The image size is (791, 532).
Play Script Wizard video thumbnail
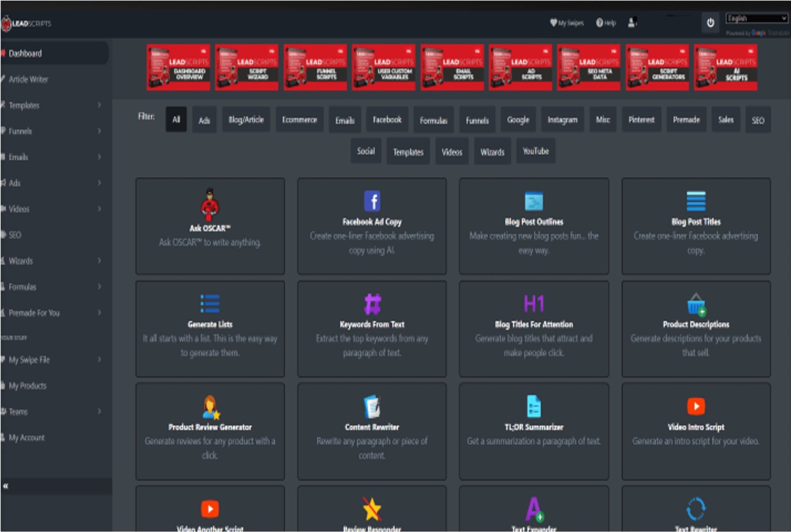(x=247, y=67)
